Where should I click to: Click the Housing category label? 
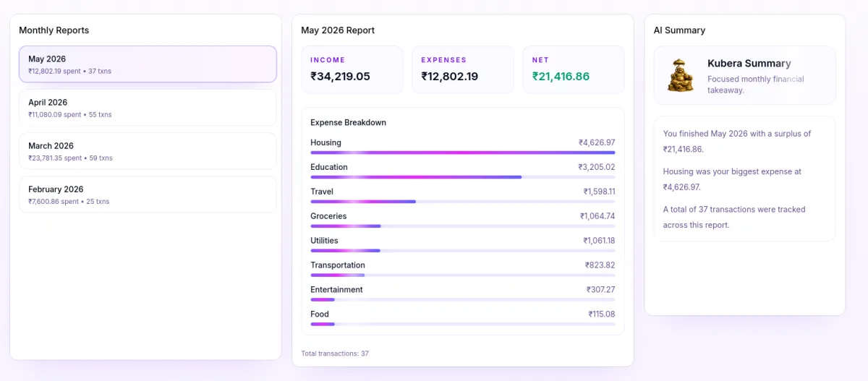pyautogui.click(x=325, y=142)
